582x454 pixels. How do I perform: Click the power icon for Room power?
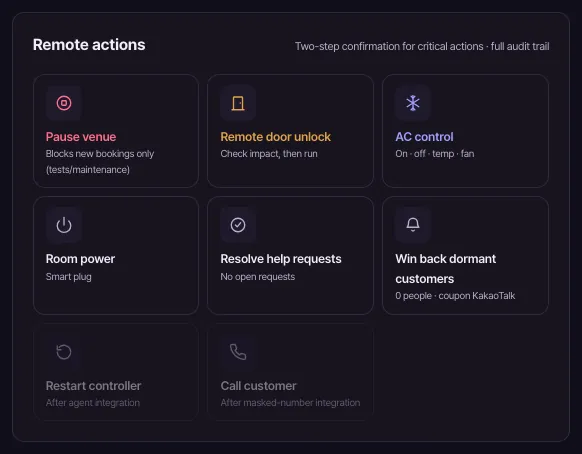coord(64,225)
